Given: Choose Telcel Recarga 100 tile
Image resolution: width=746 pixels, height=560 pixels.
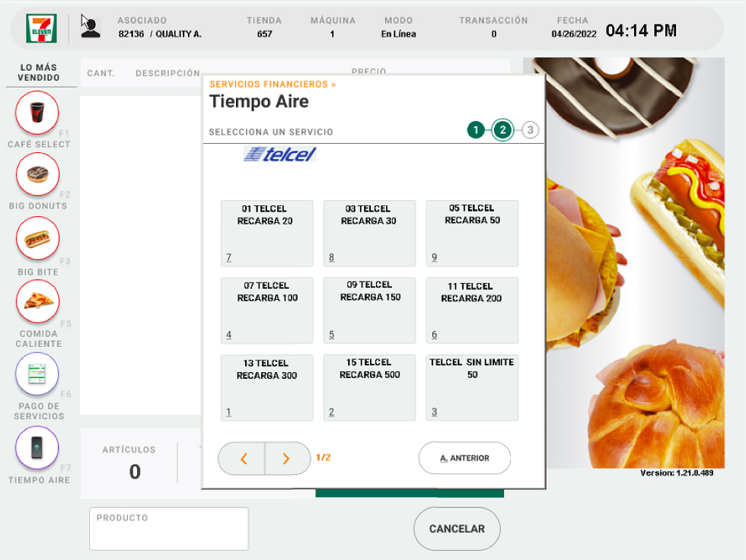Looking at the screenshot, I should tap(266, 310).
